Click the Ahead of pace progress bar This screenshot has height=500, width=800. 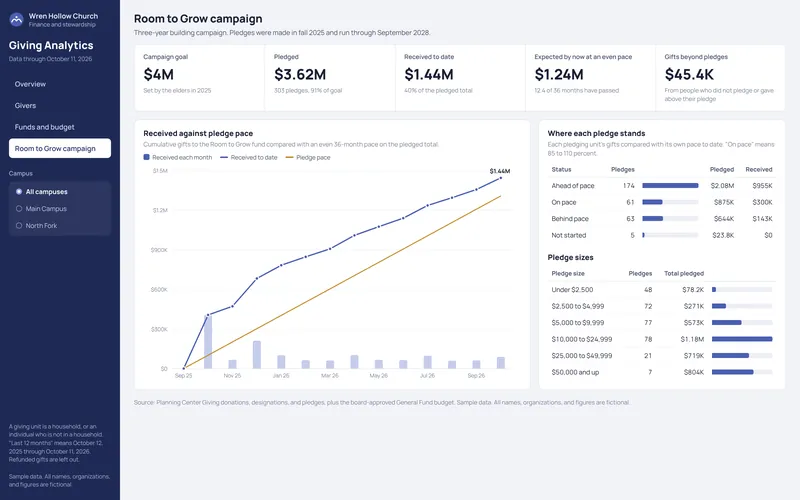point(670,186)
